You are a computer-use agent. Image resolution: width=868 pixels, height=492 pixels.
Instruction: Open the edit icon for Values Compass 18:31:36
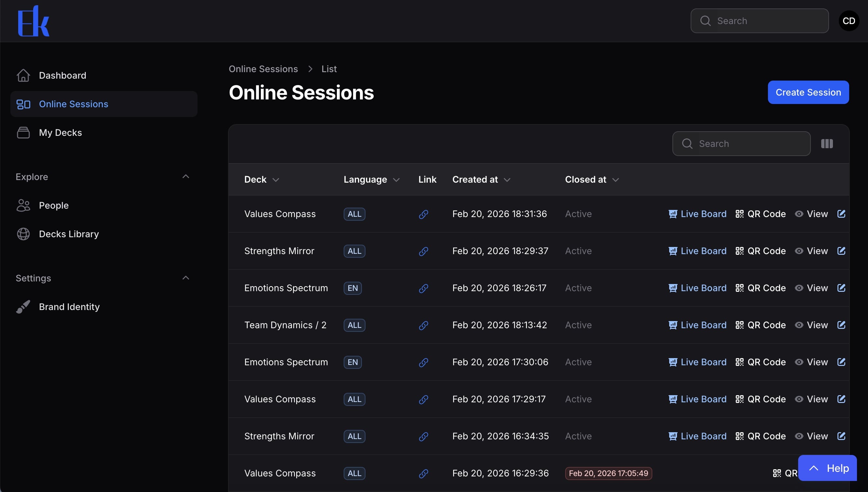coord(841,214)
